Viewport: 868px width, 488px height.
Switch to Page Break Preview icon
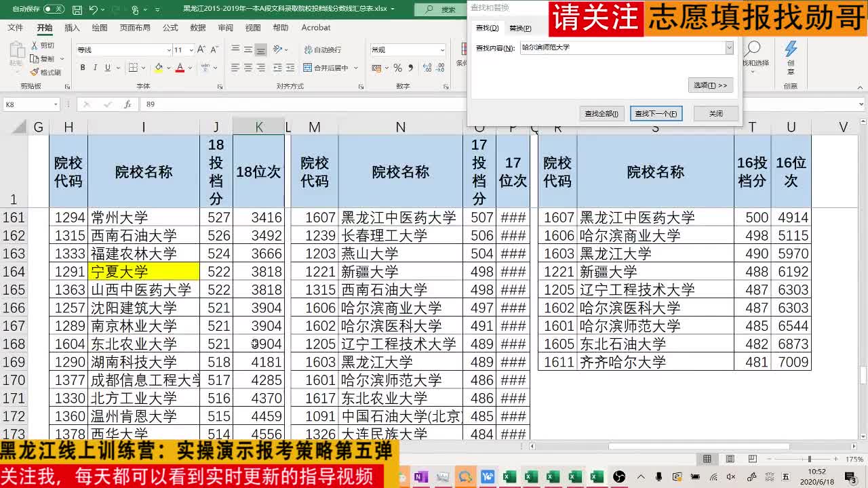[753, 459]
